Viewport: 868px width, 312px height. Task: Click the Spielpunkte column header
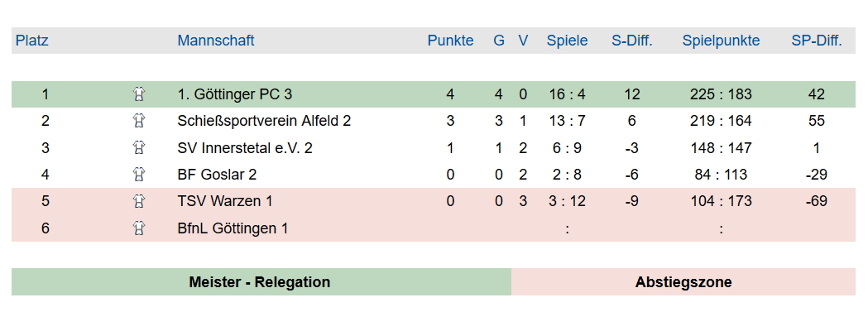(x=721, y=41)
